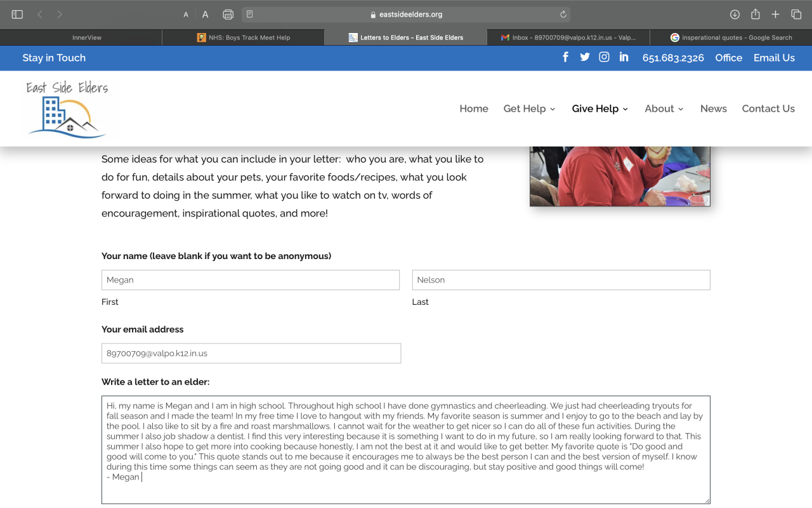Increase text size with large A
Viewport: 812px width, 508px height.
[206, 14]
